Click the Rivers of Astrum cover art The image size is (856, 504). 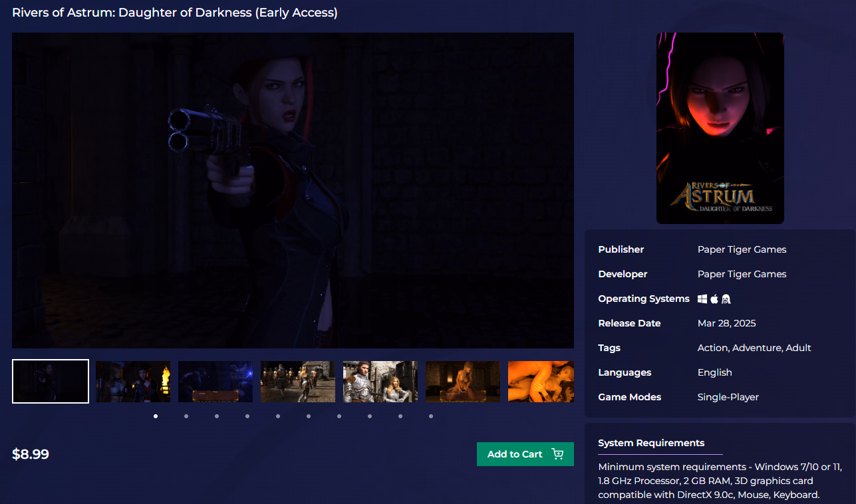point(720,128)
